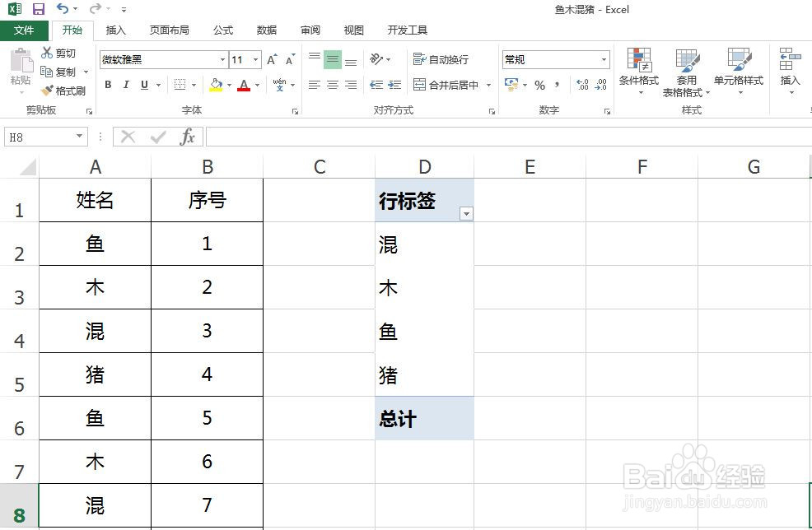
Task: Enable 自动换行 wrap text
Action: [x=441, y=59]
